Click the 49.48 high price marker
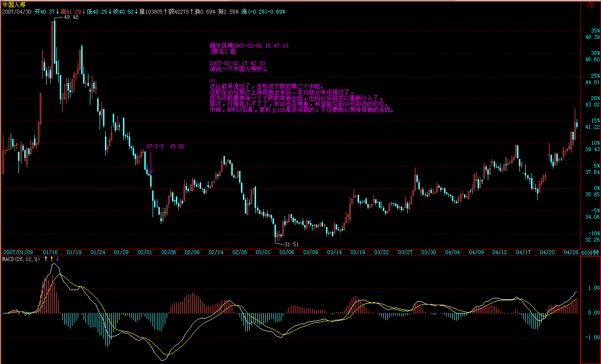The image size is (601, 364). [x=71, y=17]
